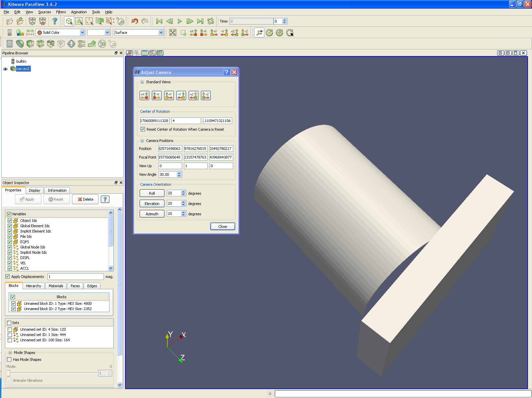This screenshot has width=532, height=398.
Task: Enable Has Mode Shapes checkbox
Action: (9, 360)
